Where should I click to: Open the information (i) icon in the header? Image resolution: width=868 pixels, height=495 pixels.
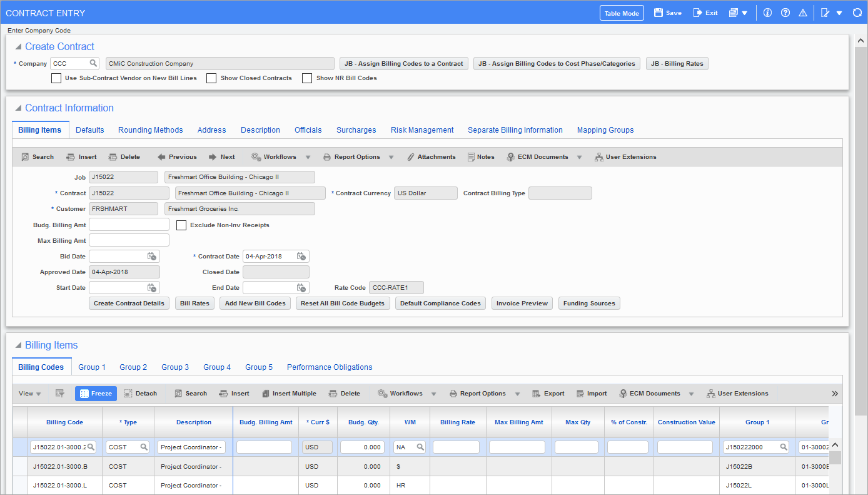(x=768, y=13)
